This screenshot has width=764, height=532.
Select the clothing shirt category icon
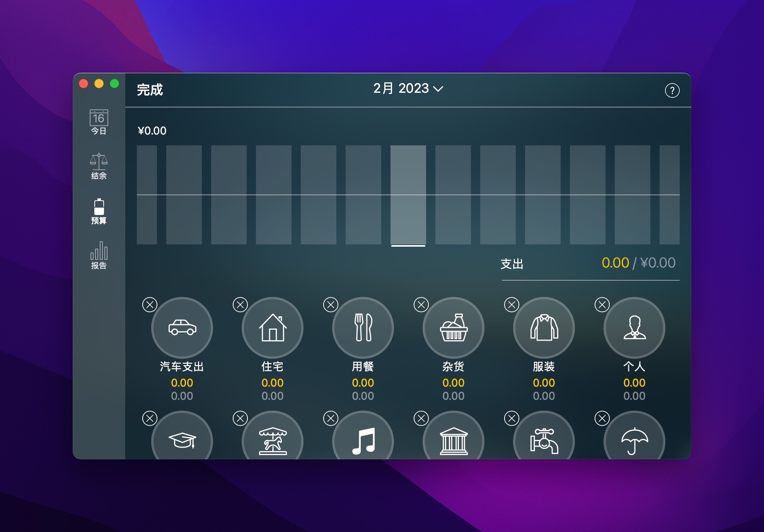click(x=544, y=327)
